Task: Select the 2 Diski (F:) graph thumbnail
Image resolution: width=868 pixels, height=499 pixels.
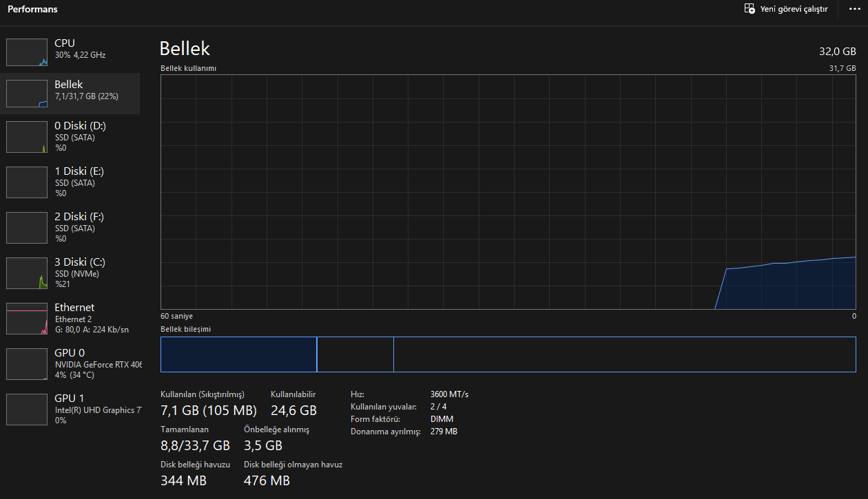Action: coord(28,228)
